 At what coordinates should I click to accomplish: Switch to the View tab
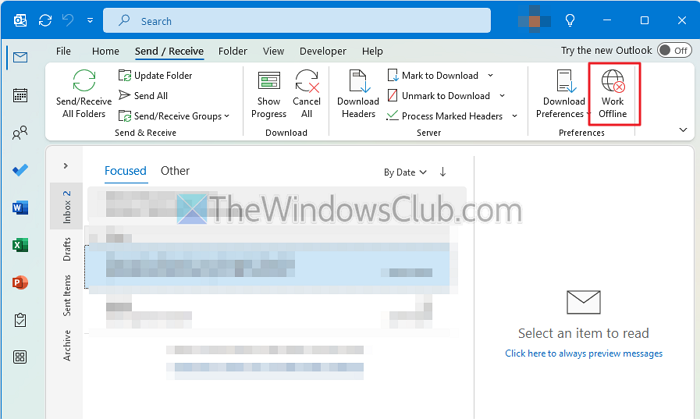point(273,51)
